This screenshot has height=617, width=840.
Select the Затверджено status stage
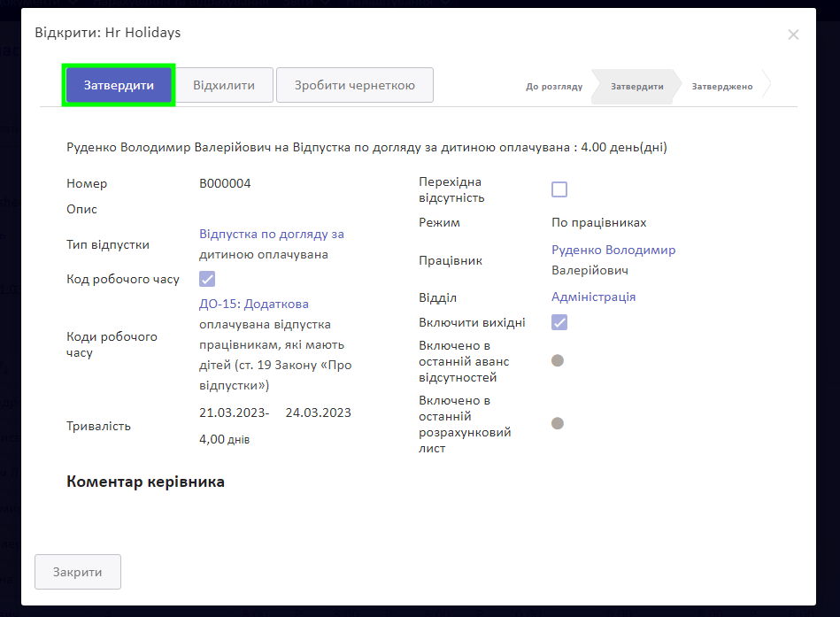coord(721,87)
